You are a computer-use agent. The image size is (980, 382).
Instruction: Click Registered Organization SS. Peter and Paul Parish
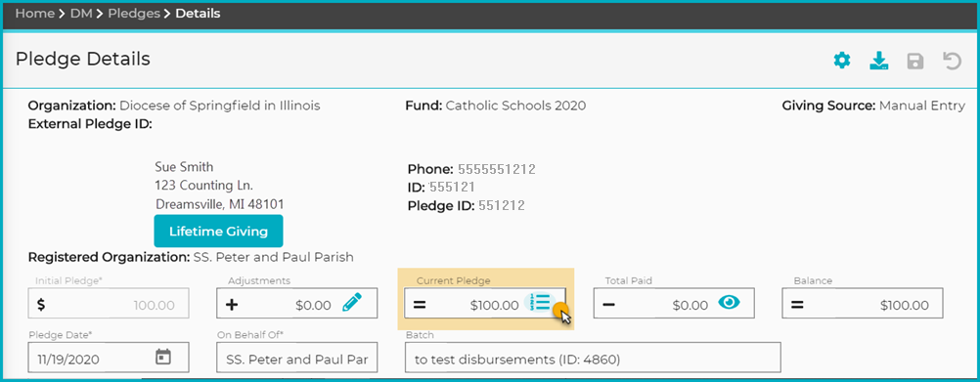click(x=191, y=257)
